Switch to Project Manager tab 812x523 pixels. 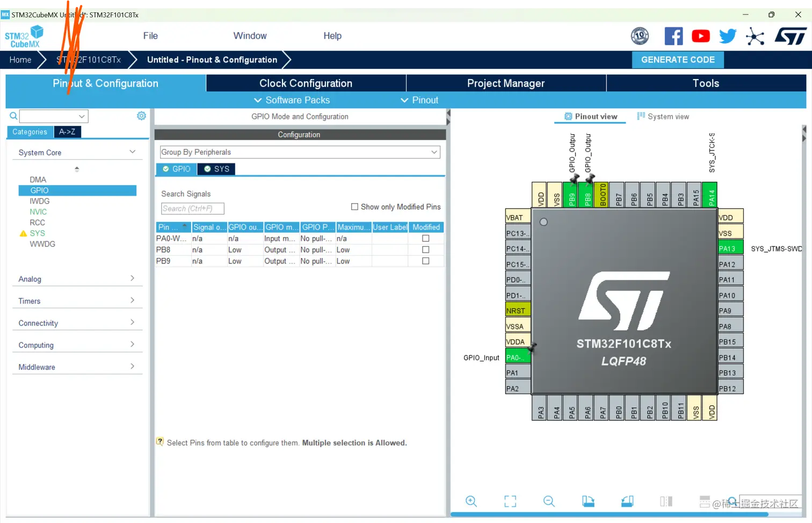pos(506,83)
